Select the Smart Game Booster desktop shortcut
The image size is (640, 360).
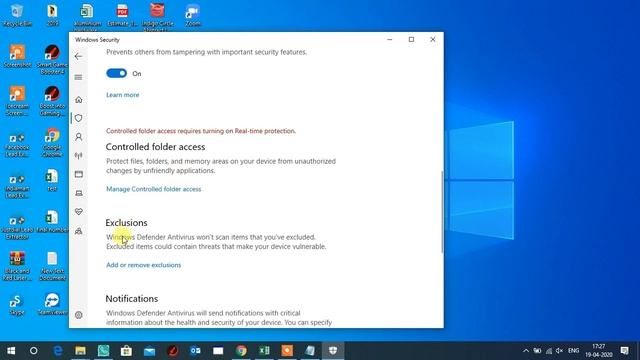[x=52, y=59]
